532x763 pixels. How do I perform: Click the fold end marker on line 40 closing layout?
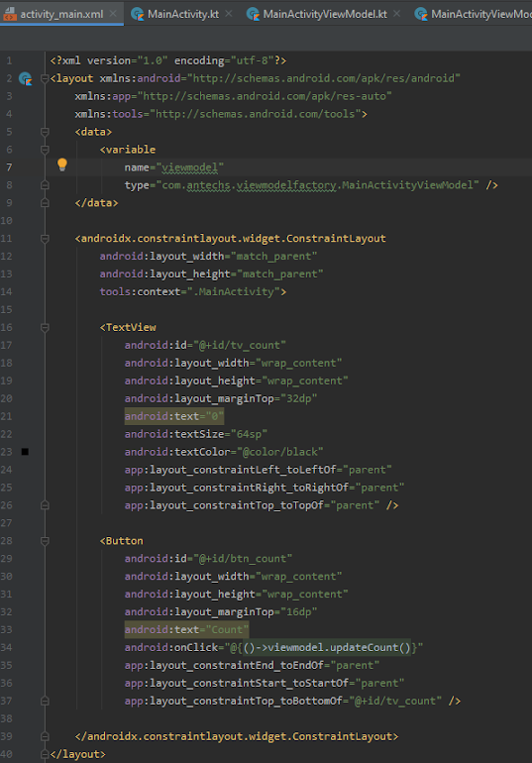45,754
